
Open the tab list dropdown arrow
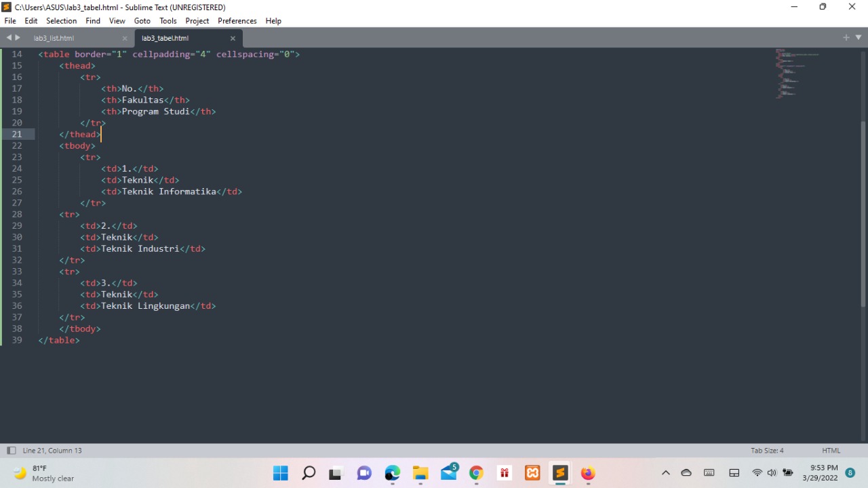pos(859,37)
